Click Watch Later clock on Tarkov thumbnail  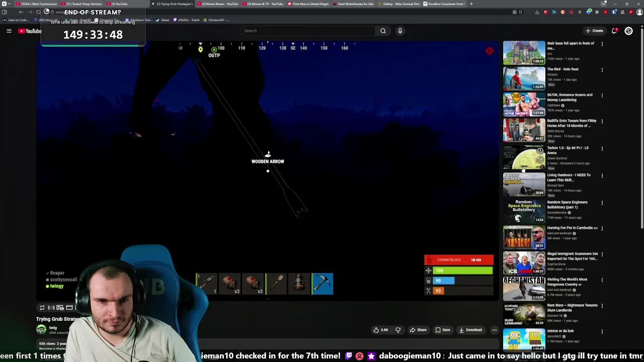click(540, 151)
